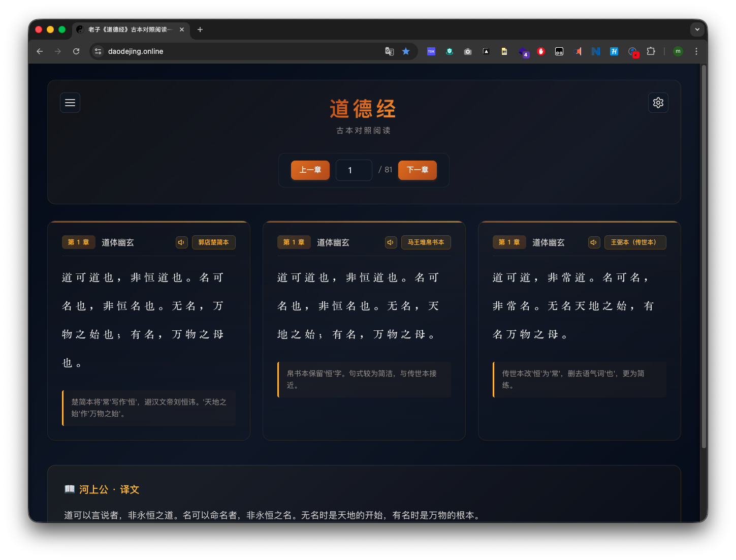The height and width of the screenshot is (560, 736).
Task: Select the 马王堆帛书本 version badge
Action: pos(426,242)
